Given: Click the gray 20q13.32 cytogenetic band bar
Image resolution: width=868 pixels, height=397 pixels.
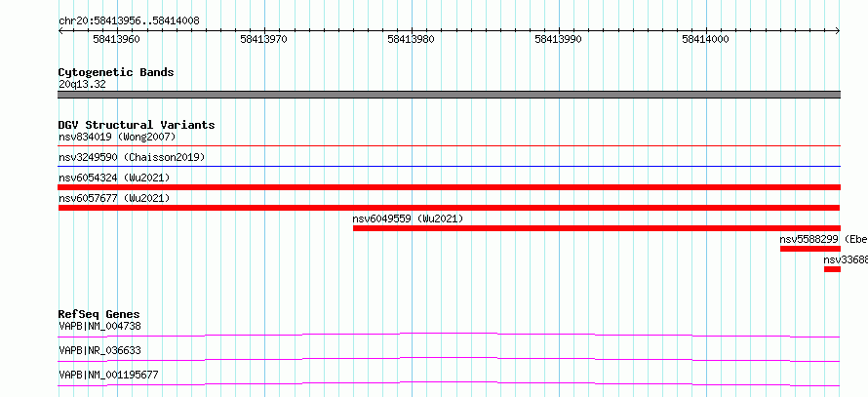Looking at the screenshot, I should [x=450, y=95].
